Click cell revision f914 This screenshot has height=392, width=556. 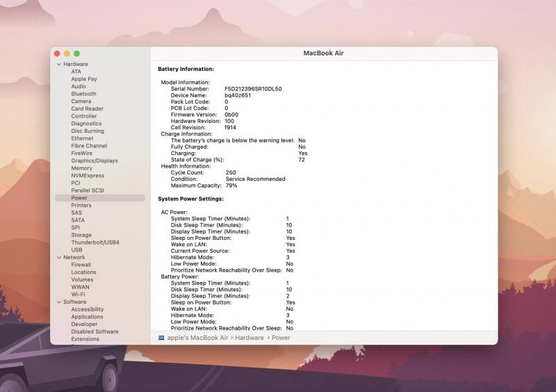click(230, 128)
